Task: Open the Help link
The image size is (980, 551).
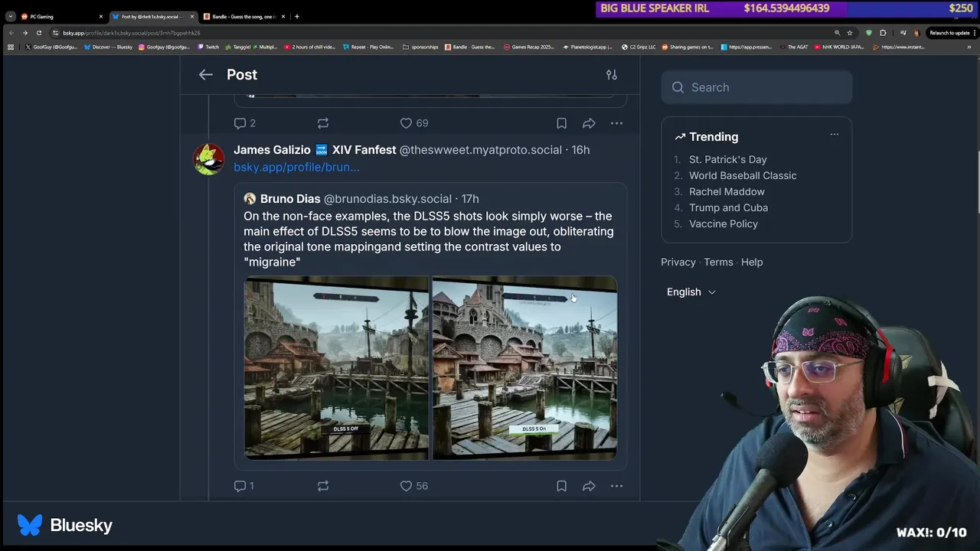Action: [x=752, y=262]
